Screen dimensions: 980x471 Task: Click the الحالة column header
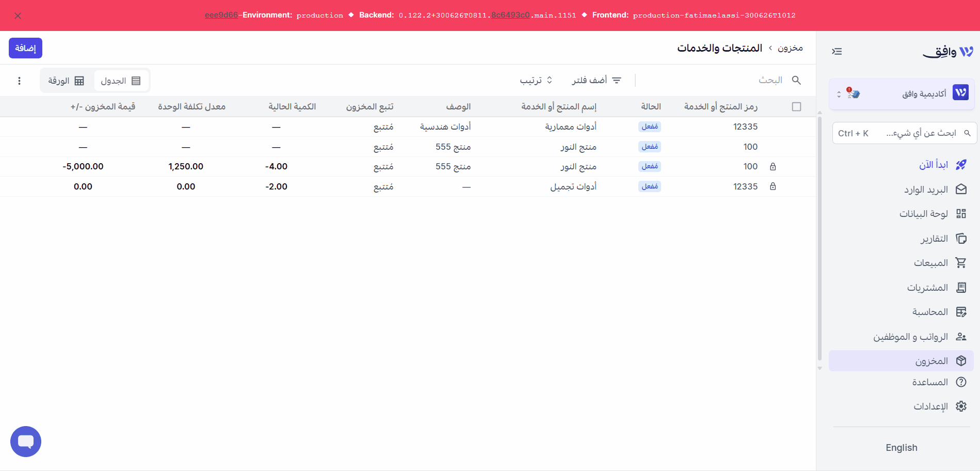pyautogui.click(x=651, y=107)
